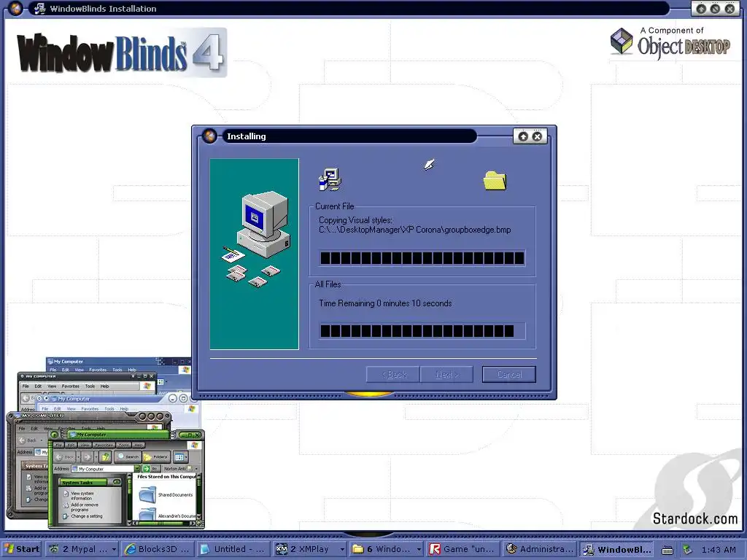The width and height of the screenshot is (747, 560).
Task: Click the 'All Files' group label
Action: point(328,284)
